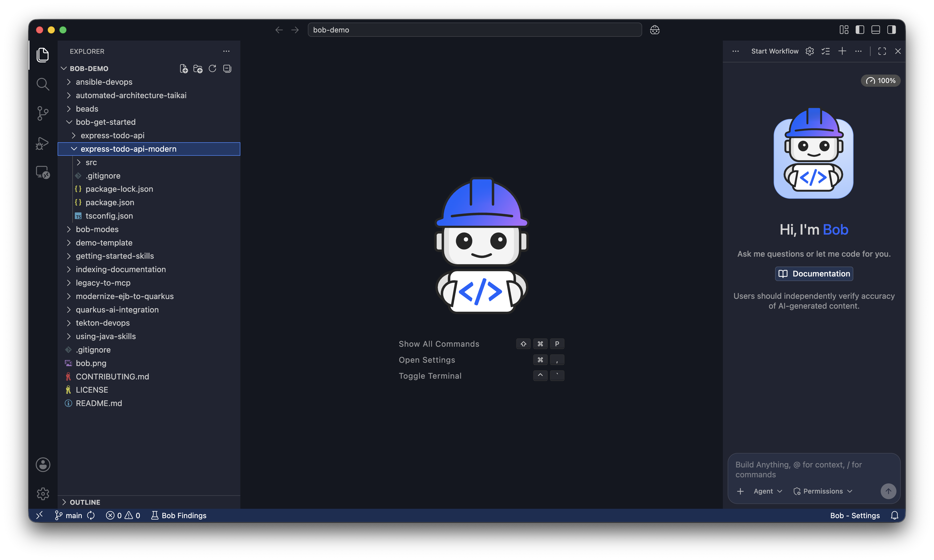The width and height of the screenshot is (934, 560).
Task: Expand the express-todo-api folder
Action: pyautogui.click(x=149, y=135)
